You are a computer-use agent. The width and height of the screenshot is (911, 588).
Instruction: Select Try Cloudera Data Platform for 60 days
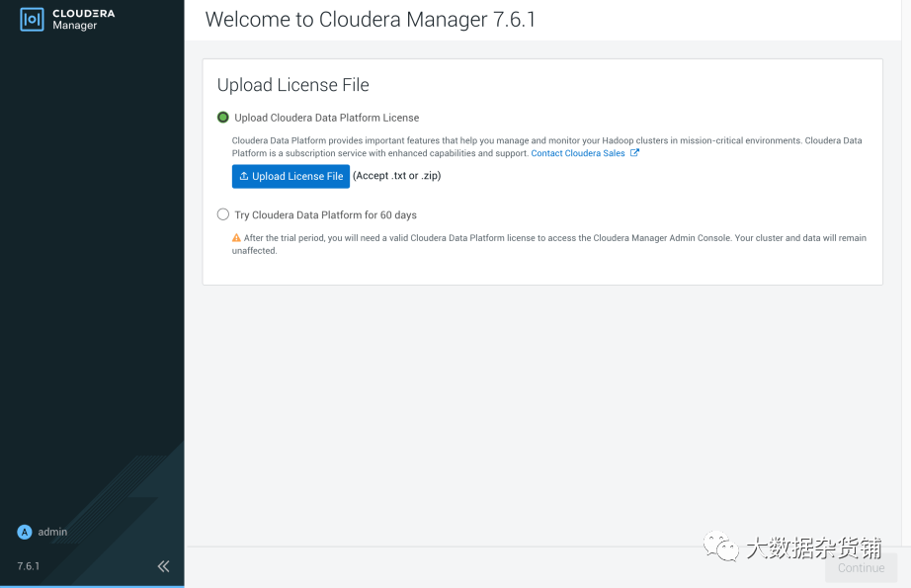pos(223,214)
